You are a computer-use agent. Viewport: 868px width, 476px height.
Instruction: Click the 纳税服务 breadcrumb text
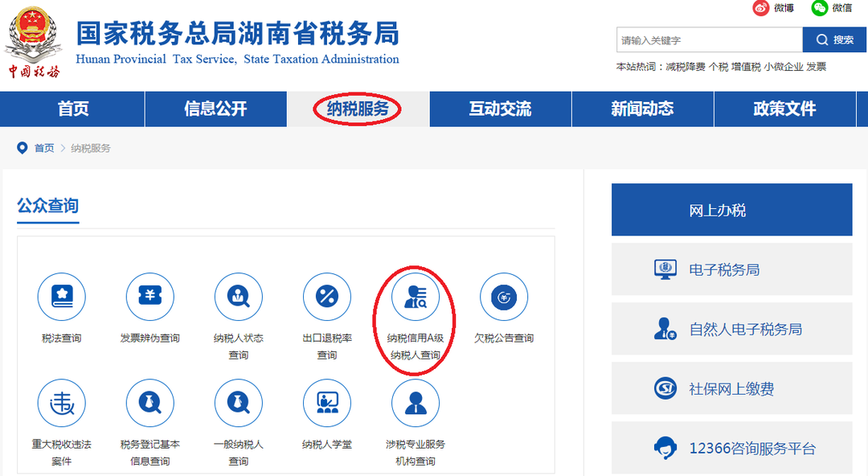tap(91, 148)
